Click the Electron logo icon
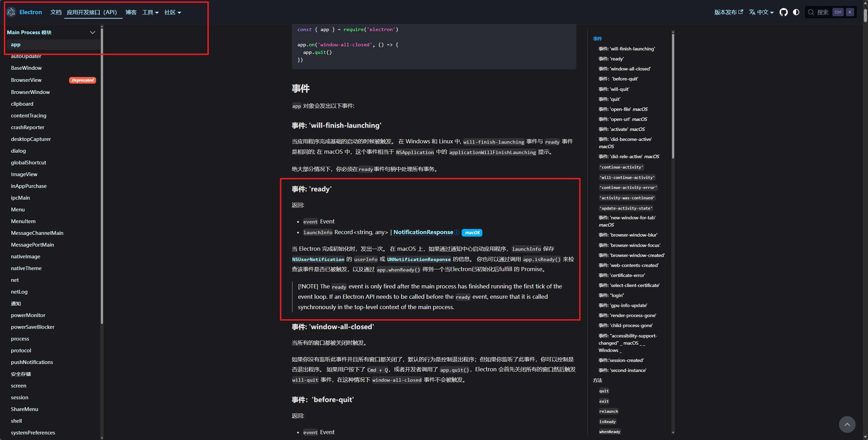 [x=11, y=12]
